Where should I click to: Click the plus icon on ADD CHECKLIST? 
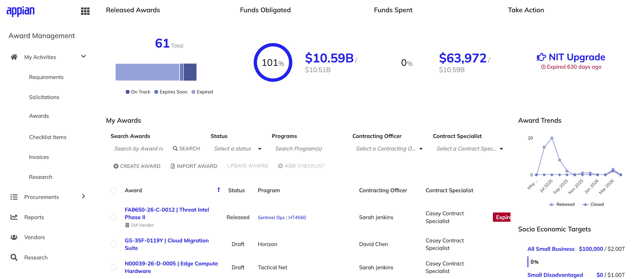281,166
